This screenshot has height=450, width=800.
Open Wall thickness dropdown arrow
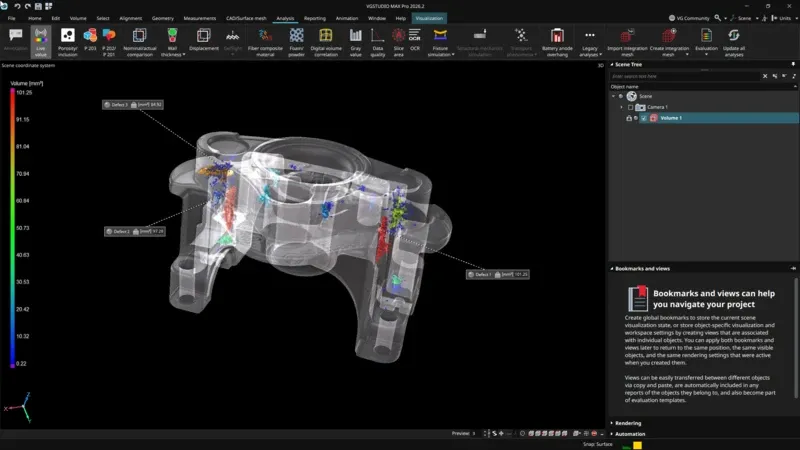(x=184, y=55)
